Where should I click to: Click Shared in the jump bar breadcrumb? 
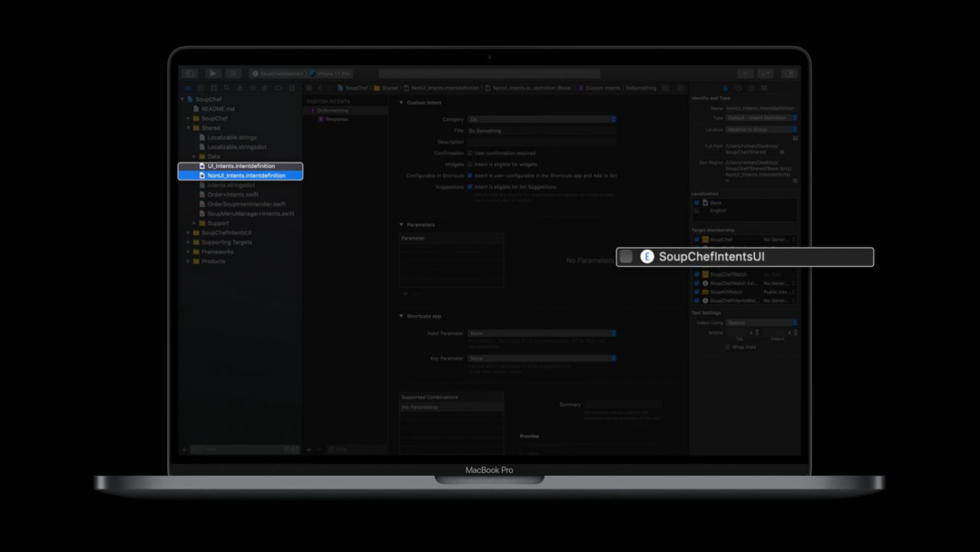[x=386, y=88]
